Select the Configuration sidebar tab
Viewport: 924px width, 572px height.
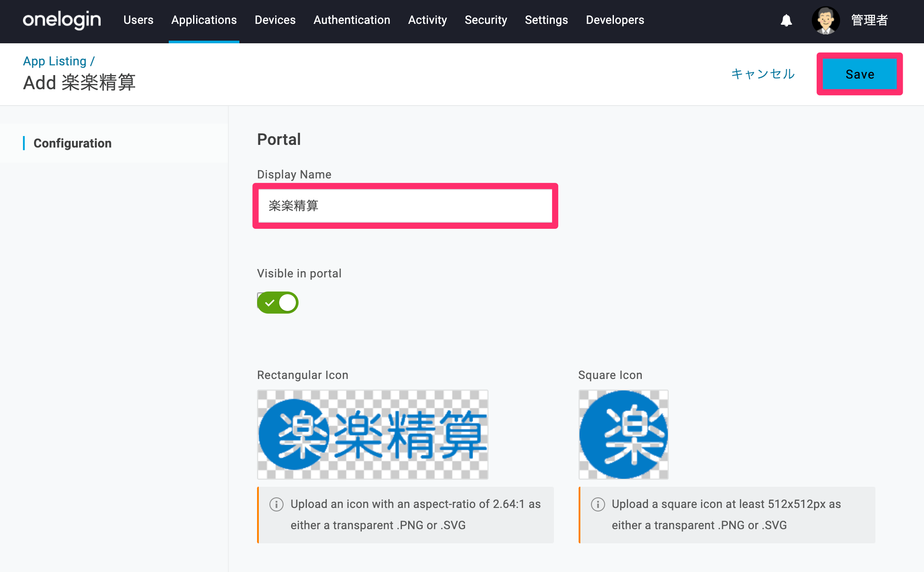click(72, 143)
